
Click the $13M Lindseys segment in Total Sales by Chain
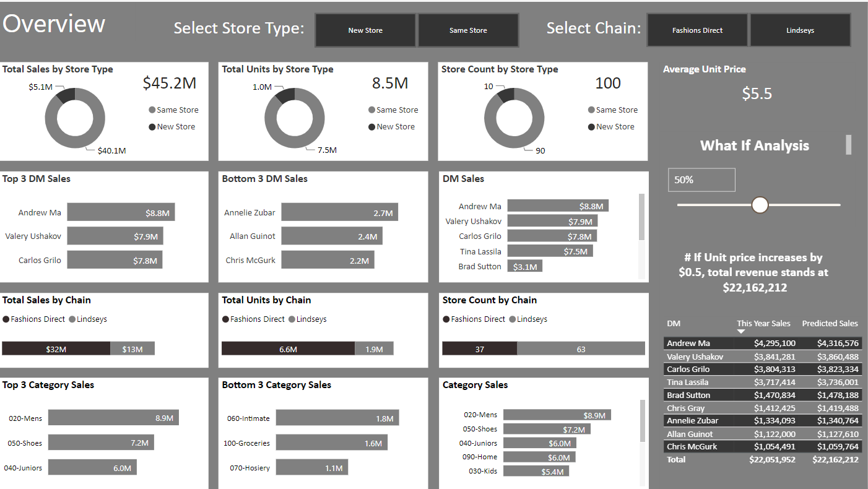[x=132, y=348]
